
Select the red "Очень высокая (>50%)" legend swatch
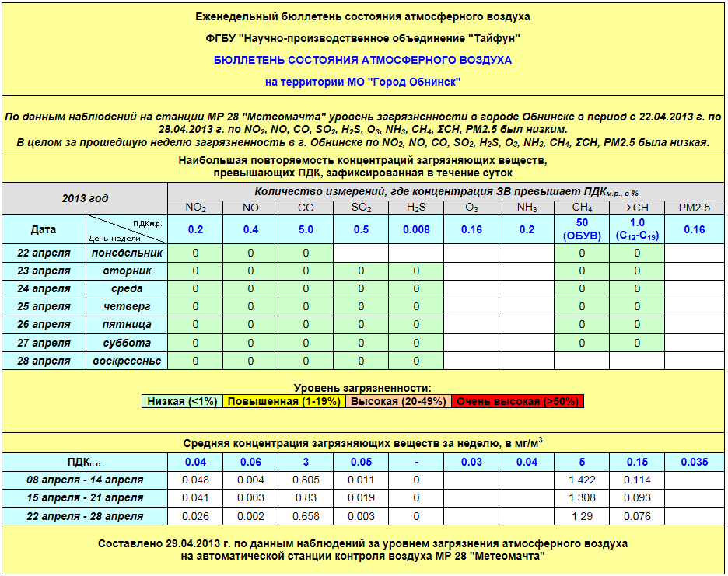pyautogui.click(x=517, y=401)
